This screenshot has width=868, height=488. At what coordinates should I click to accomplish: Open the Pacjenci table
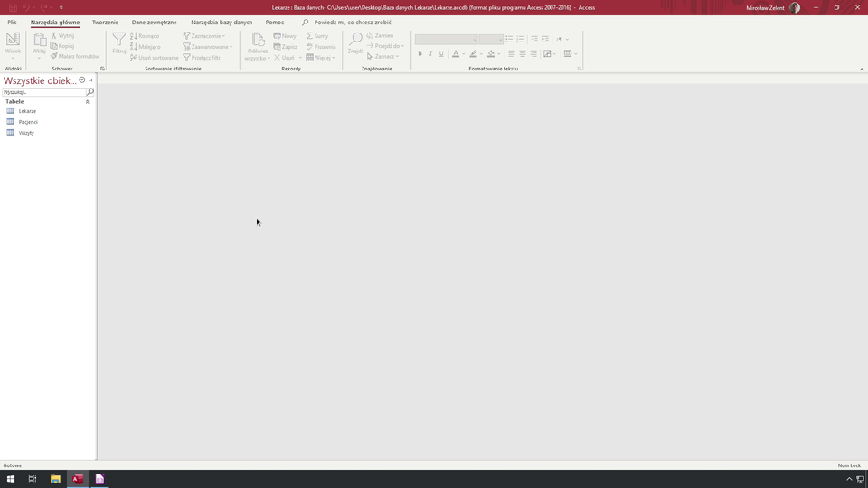point(28,122)
